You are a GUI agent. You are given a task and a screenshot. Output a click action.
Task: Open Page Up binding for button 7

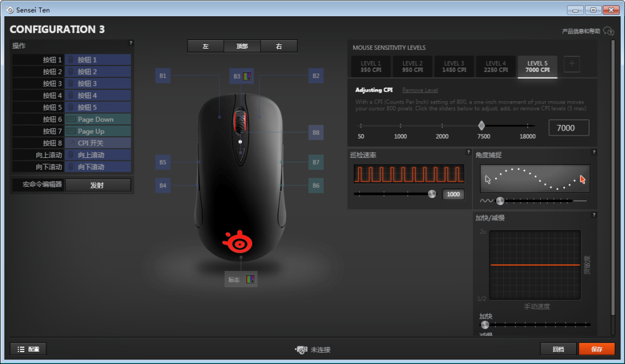(97, 131)
